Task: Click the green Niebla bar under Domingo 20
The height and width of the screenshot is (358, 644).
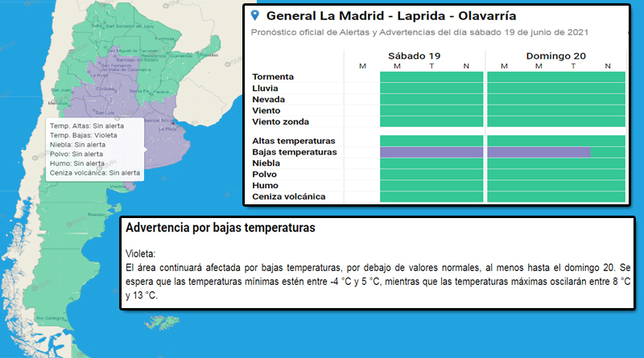Action: click(556, 163)
